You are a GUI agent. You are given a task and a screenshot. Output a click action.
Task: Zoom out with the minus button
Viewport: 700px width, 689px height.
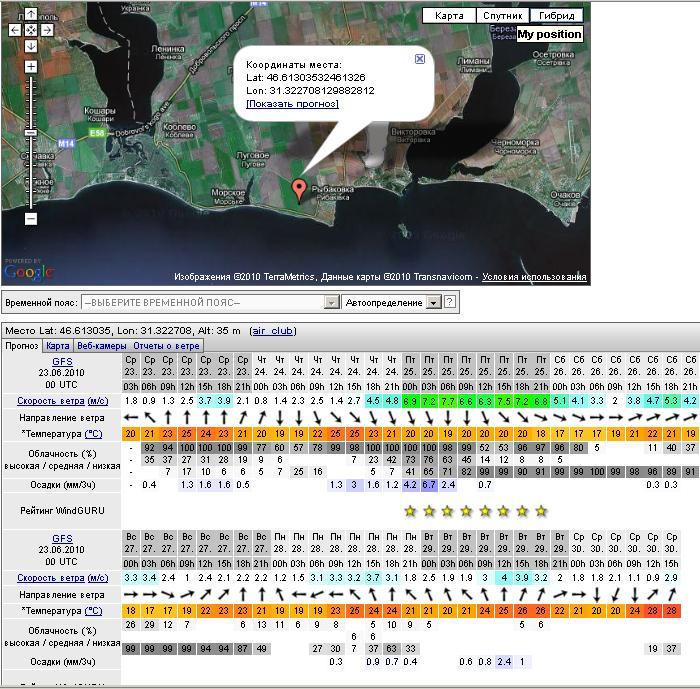(x=31, y=218)
